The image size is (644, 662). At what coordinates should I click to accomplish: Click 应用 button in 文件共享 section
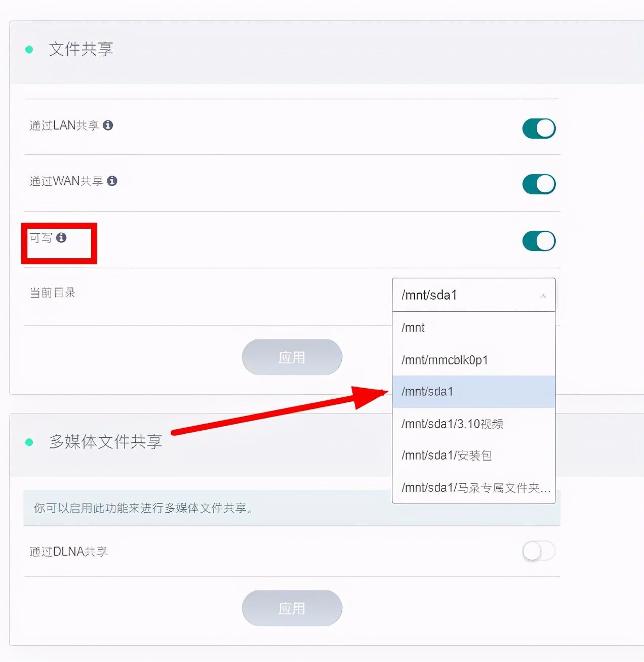pos(292,357)
